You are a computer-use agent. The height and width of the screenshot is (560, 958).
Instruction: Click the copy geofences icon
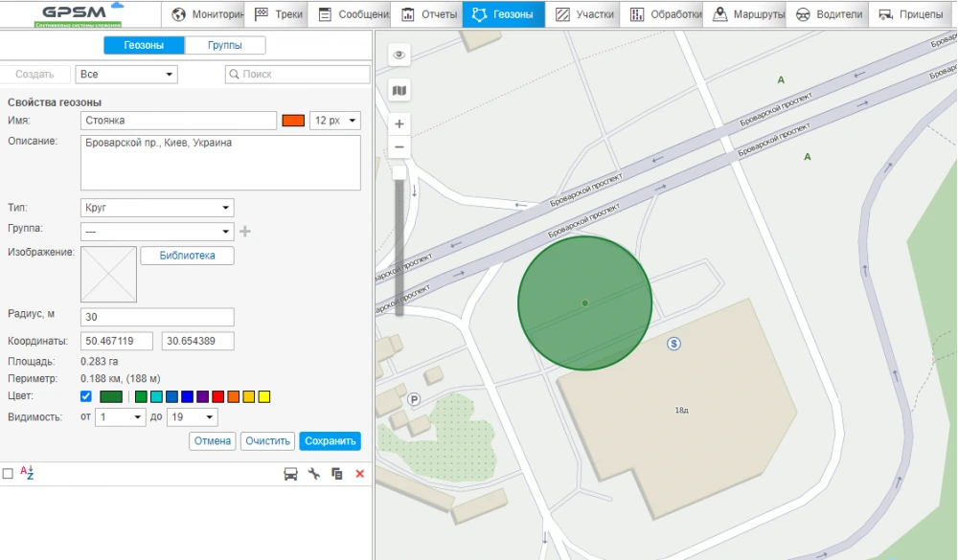click(x=336, y=474)
